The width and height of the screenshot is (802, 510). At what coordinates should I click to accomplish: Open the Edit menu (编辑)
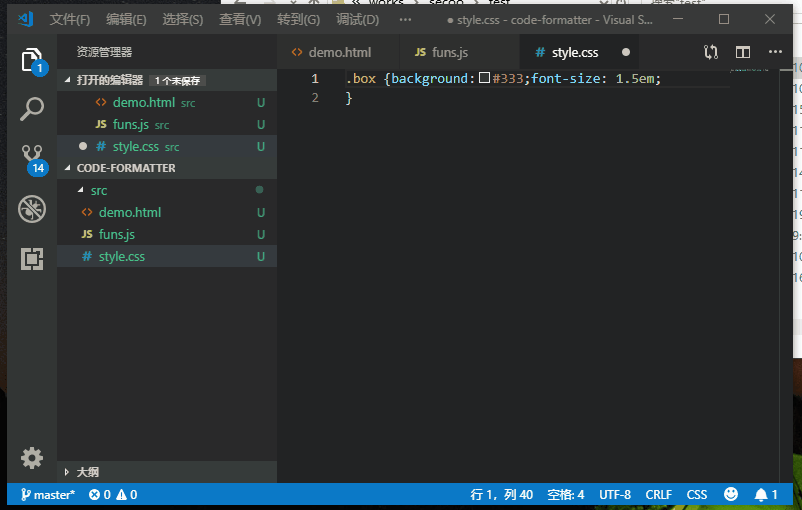(126, 19)
